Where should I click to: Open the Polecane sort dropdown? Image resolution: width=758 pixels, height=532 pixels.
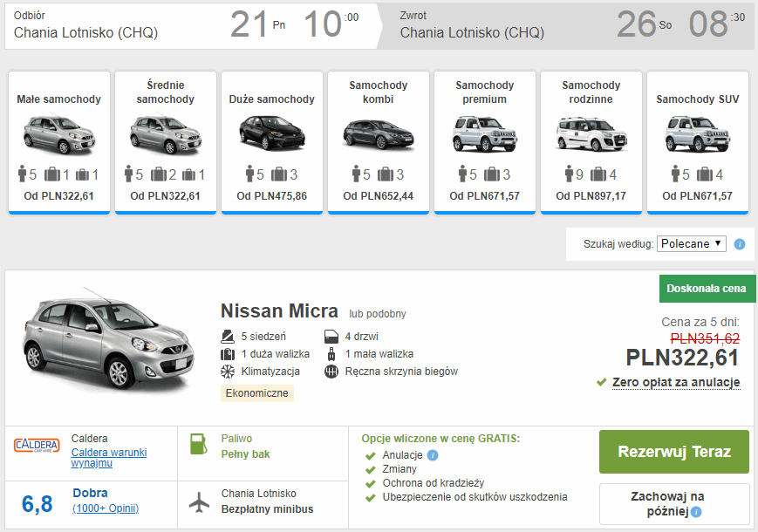(691, 244)
